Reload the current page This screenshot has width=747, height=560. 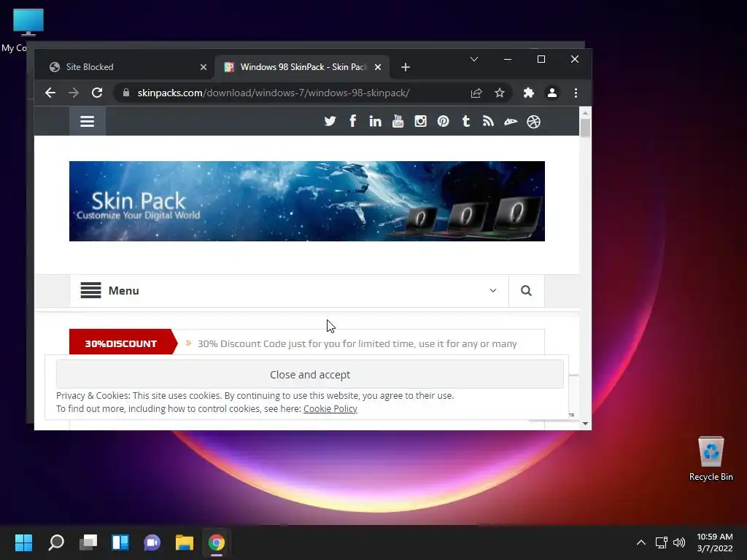pyautogui.click(x=97, y=93)
